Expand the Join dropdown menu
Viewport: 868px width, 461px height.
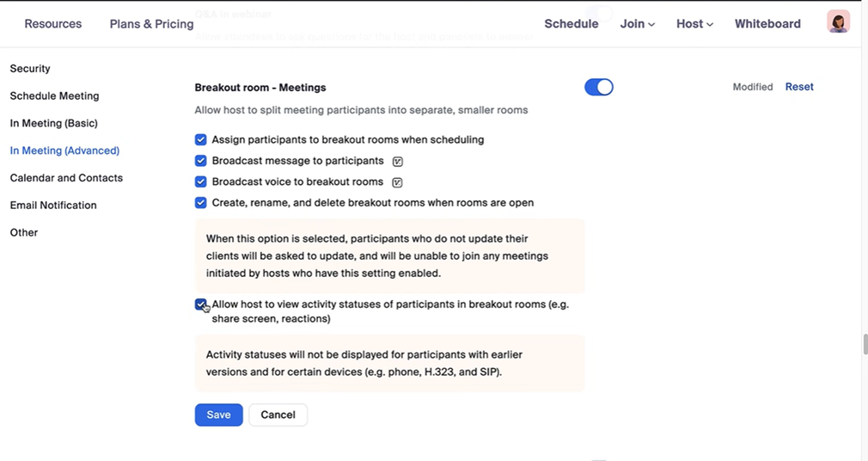point(637,24)
